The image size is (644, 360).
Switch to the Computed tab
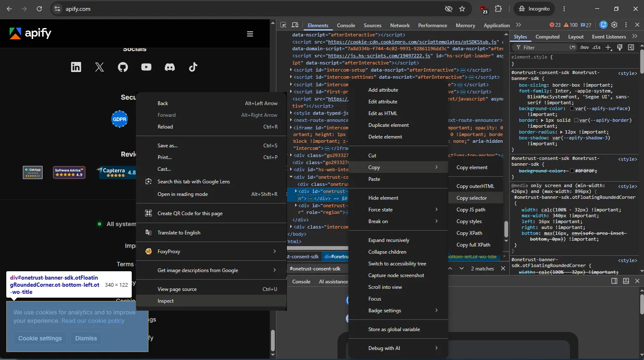(x=547, y=36)
